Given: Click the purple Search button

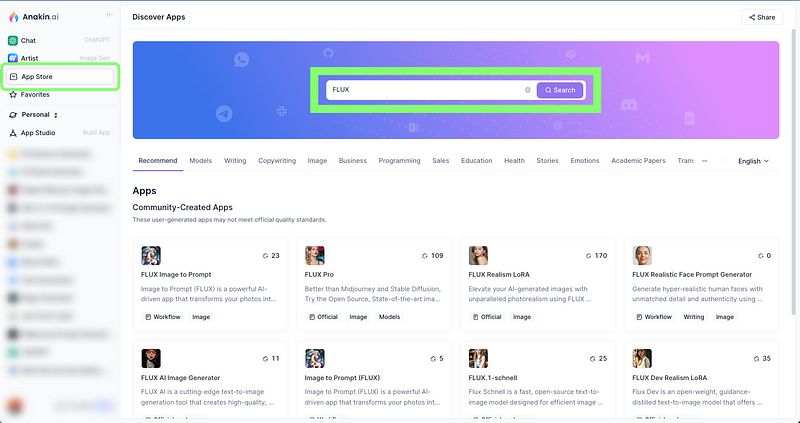Looking at the screenshot, I should pos(560,90).
